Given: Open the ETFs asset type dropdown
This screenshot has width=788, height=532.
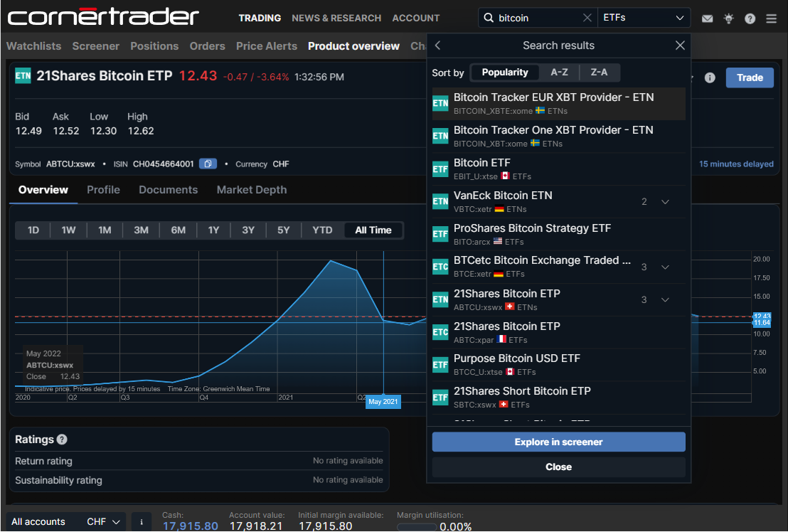Looking at the screenshot, I should (x=644, y=18).
